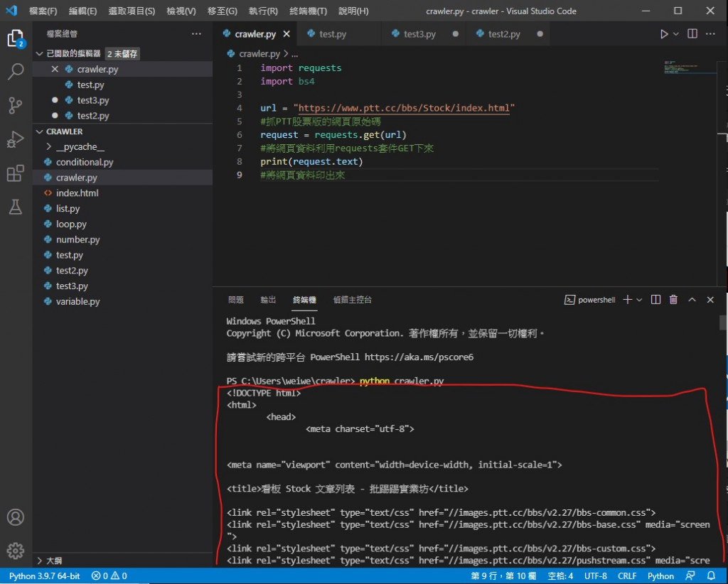Open the notifications bell in status bar

click(x=711, y=575)
